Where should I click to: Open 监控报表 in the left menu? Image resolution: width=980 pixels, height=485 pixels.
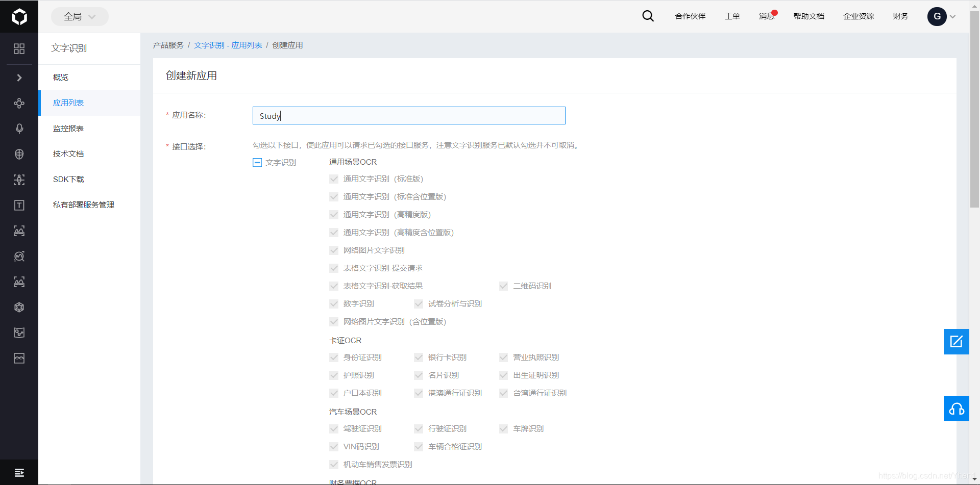[x=89, y=129]
